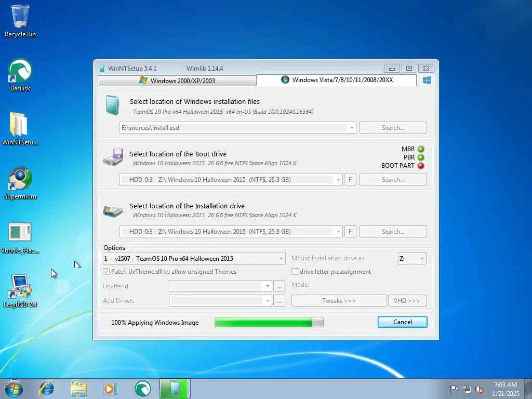Cancel the image applying process

[403, 322]
